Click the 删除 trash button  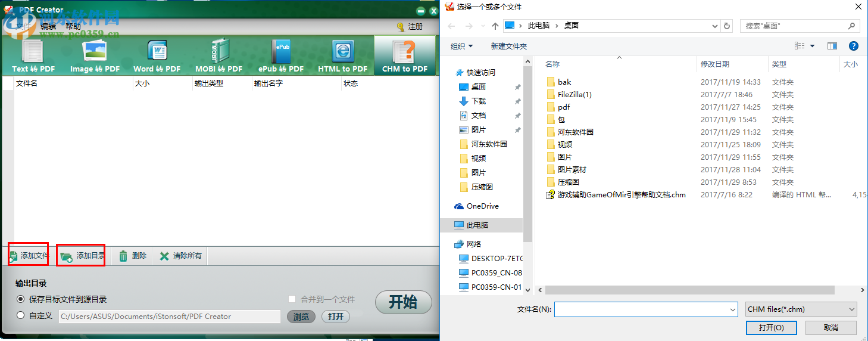pos(132,256)
